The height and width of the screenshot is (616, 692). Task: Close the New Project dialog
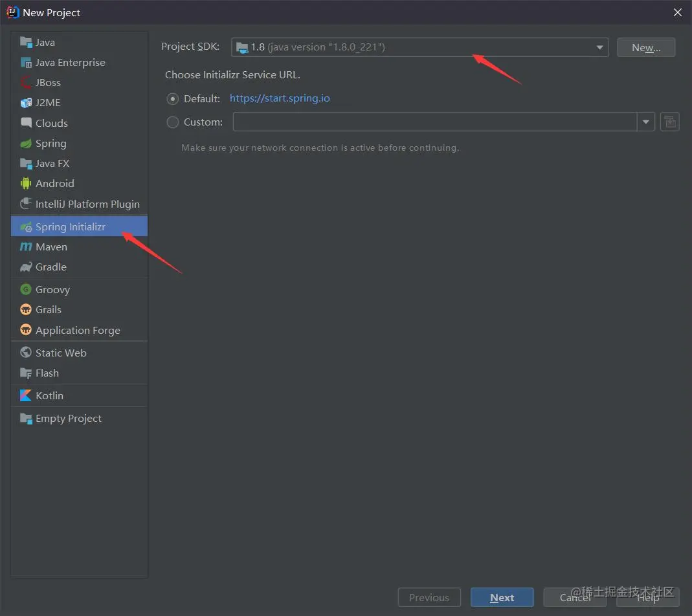pyautogui.click(x=678, y=12)
